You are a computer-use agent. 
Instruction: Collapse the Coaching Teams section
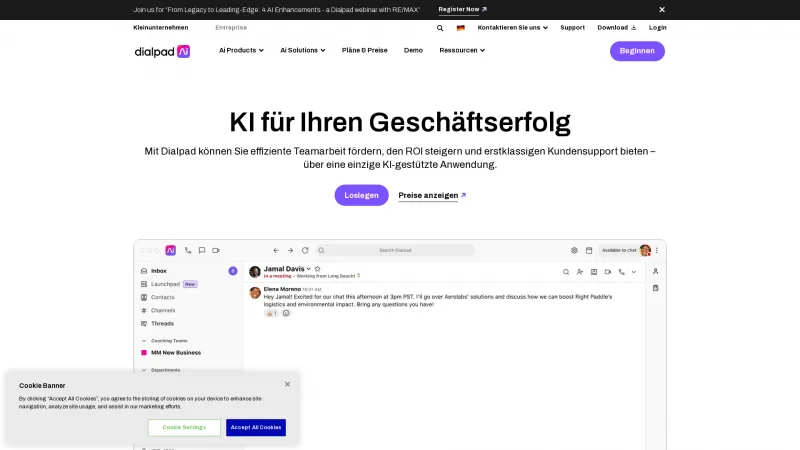tap(144, 341)
